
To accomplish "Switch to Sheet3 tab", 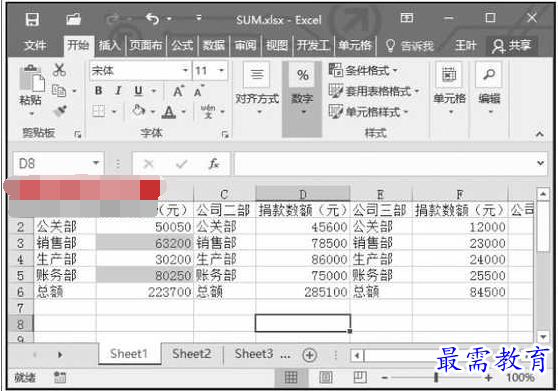I will 254,354.
